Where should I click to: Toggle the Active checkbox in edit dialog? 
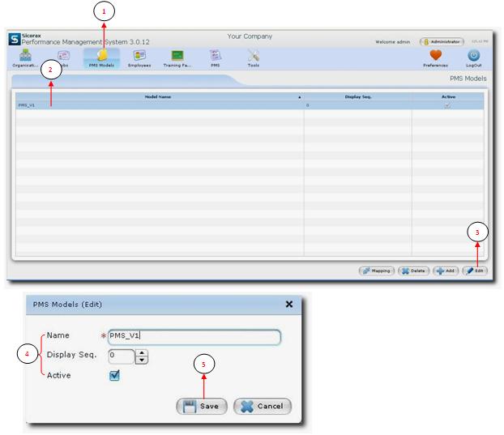click(x=114, y=376)
